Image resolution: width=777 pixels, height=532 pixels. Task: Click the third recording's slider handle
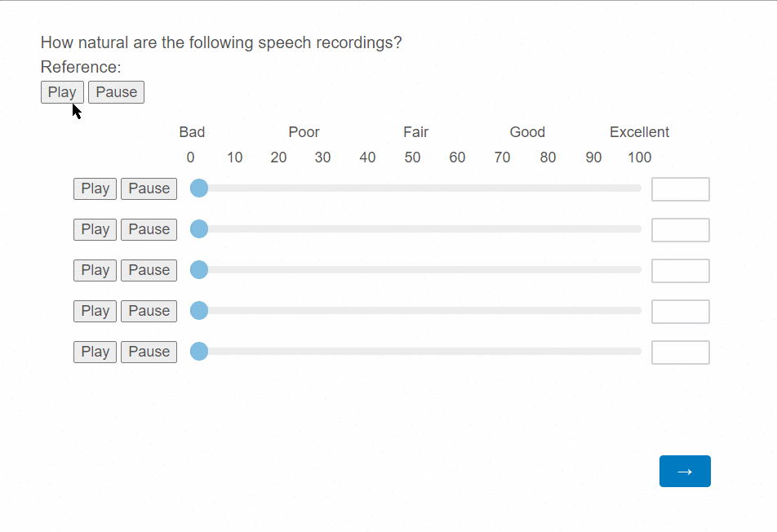tap(199, 270)
